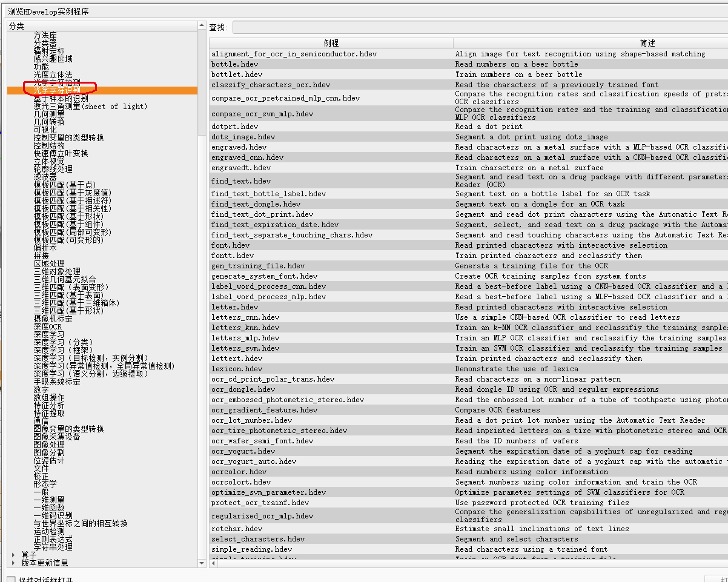Select the ocr_yogurt.hdev example
This screenshot has height=582, width=728.
(x=243, y=451)
